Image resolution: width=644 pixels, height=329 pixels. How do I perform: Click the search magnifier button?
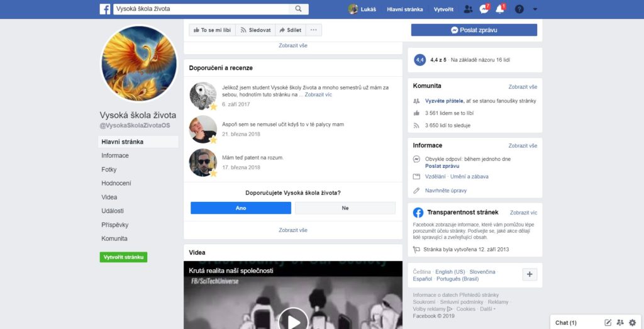click(x=299, y=9)
